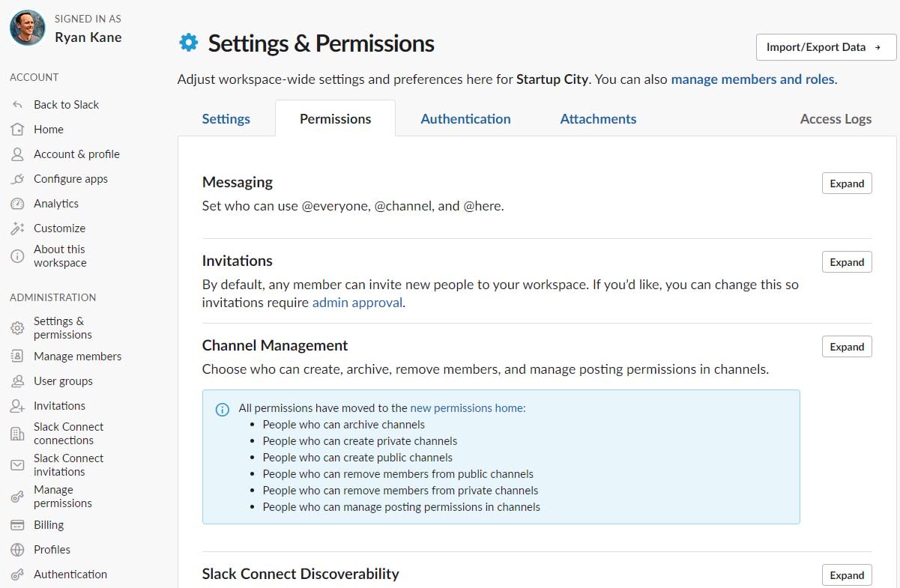Expand the Invitations section
900x588 pixels.
click(847, 262)
